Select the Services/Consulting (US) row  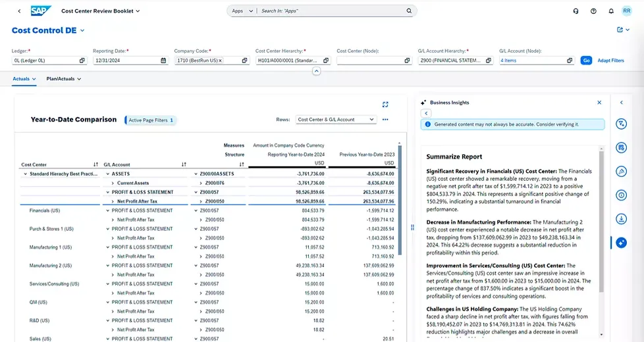click(54, 284)
